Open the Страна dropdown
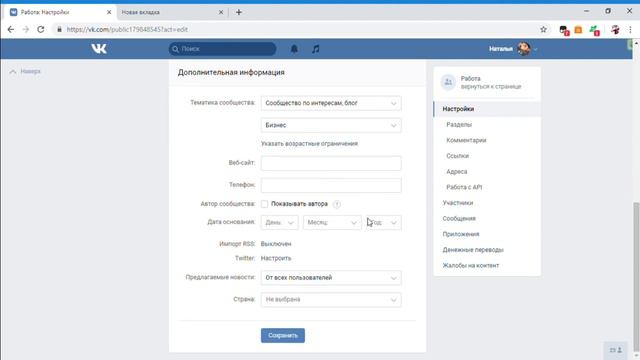Image resolution: width=640 pixels, height=360 pixels. [x=331, y=300]
